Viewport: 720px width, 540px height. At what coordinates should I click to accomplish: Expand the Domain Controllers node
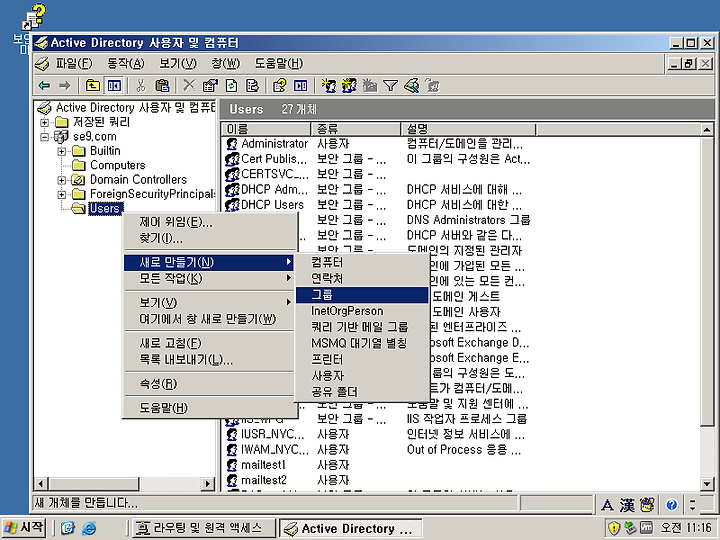coord(62,180)
